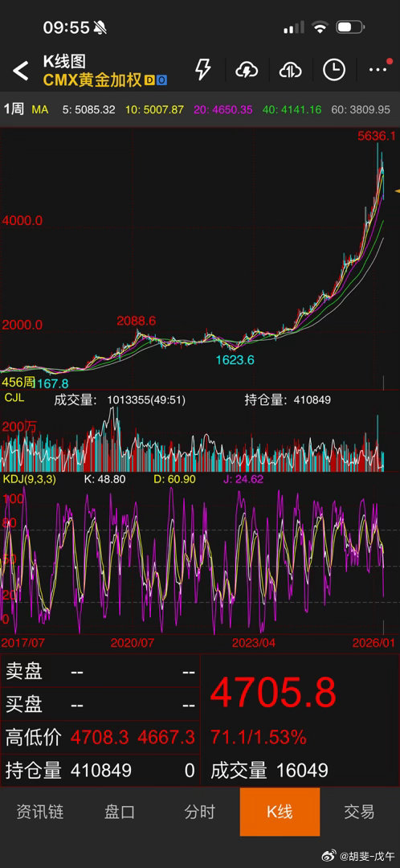Switch to the 分时 tab
Screen dimensions: 400x868
200,812
